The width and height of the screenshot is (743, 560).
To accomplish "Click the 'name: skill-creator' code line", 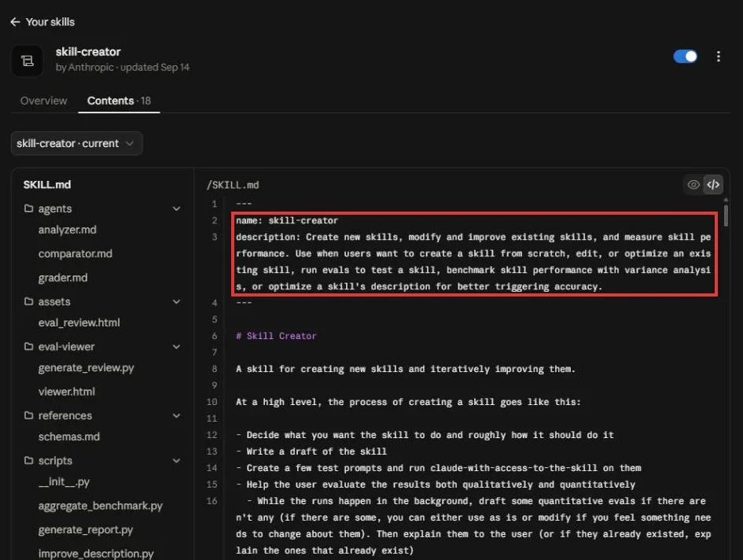I will 287,220.
